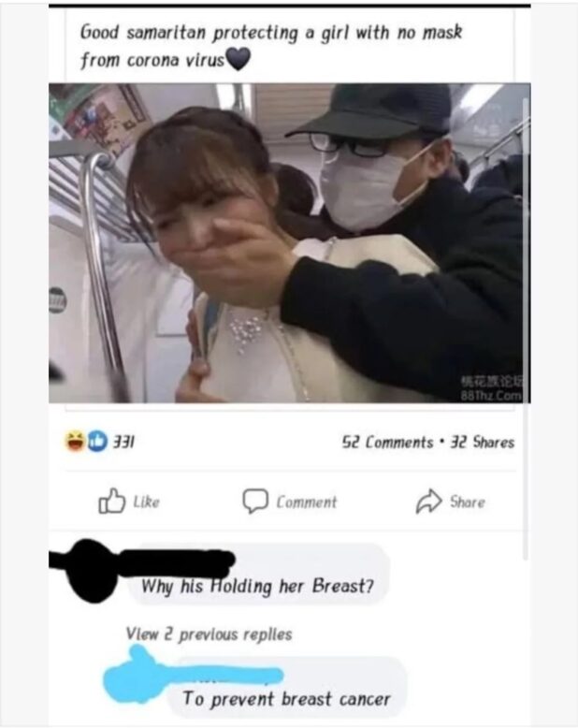
Task: Click the Comment text label
Action: tap(307, 502)
